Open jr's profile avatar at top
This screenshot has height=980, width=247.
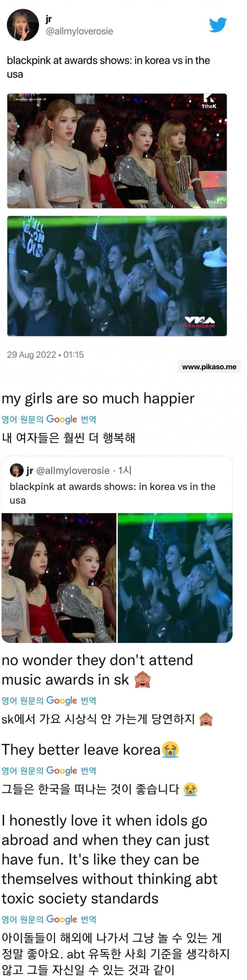(23, 25)
